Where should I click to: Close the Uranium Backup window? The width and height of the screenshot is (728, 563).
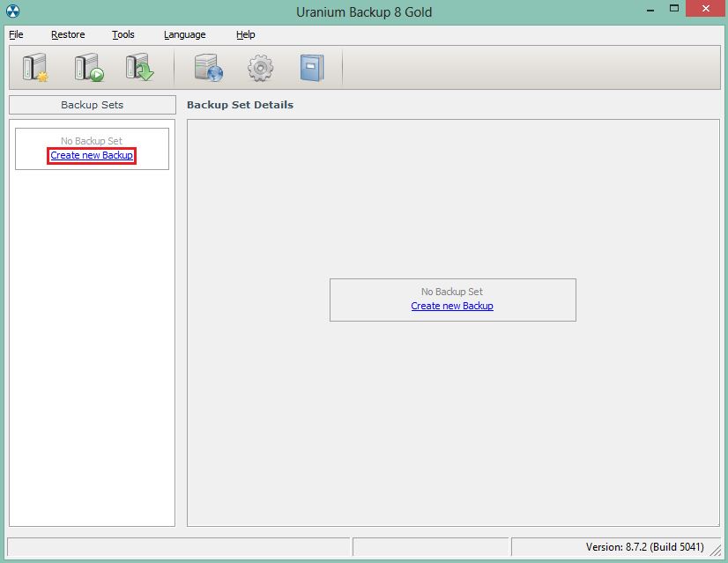pos(706,9)
